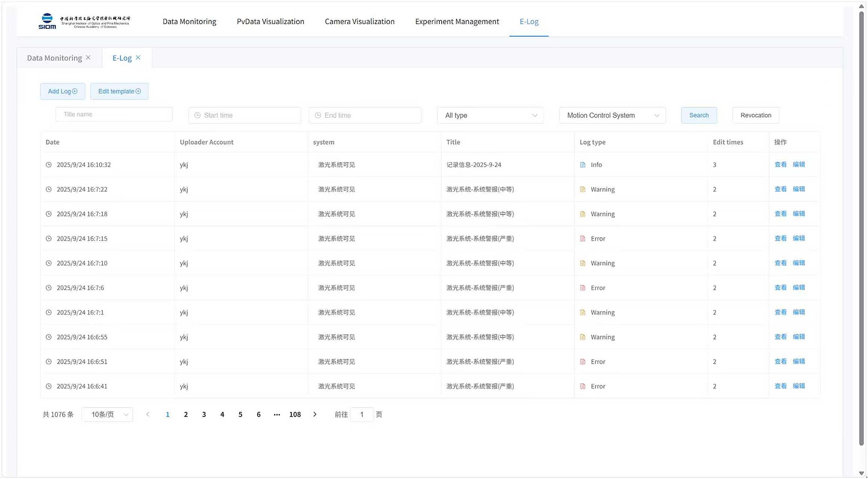Focus the Start time input field

[x=245, y=115]
